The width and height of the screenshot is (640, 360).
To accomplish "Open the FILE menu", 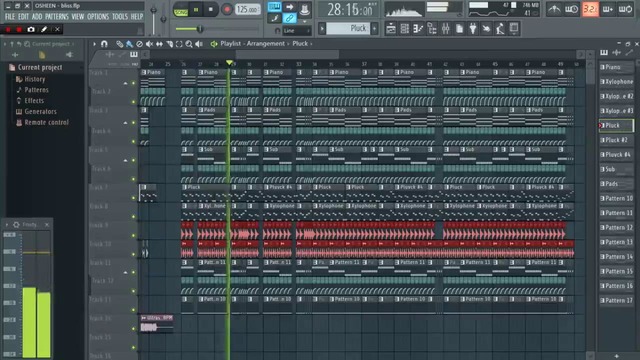I will tap(10, 17).
